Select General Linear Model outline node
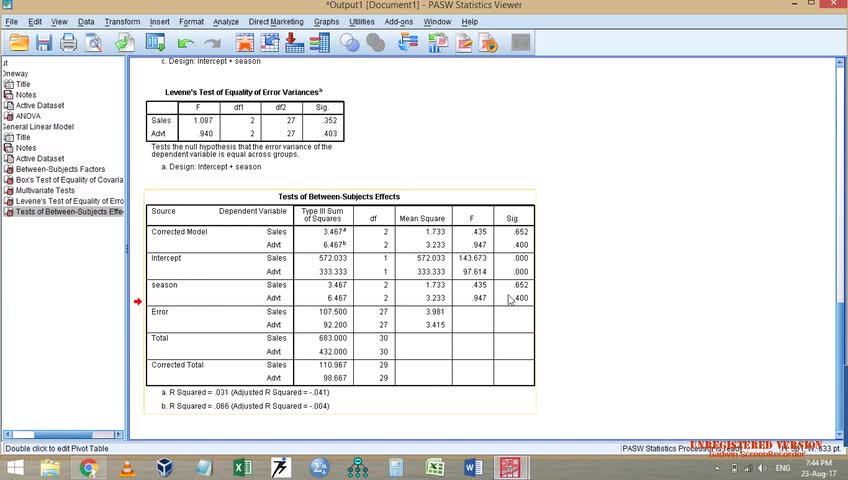The width and height of the screenshot is (848, 480). (x=38, y=126)
